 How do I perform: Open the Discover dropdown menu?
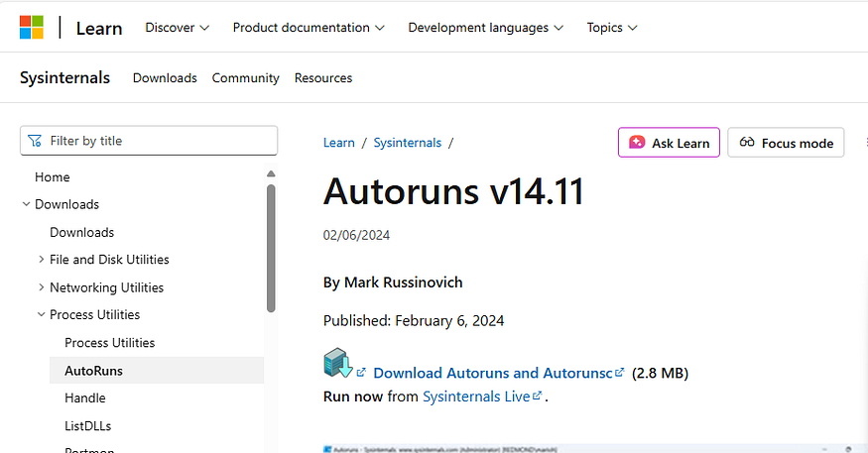(x=178, y=28)
